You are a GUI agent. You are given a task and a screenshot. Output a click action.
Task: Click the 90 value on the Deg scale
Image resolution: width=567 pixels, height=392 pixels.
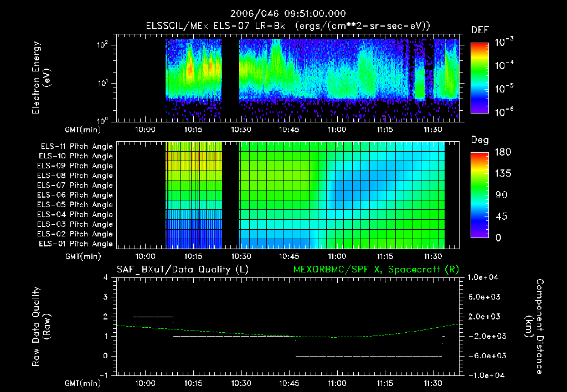(x=502, y=195)
